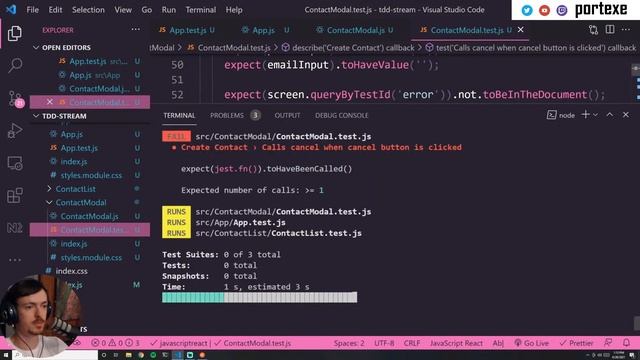Image resolution: width=640 pixels, height=360 pixels.
Task: Click the errors and warnings status indicator
Action: click(116, 343)
